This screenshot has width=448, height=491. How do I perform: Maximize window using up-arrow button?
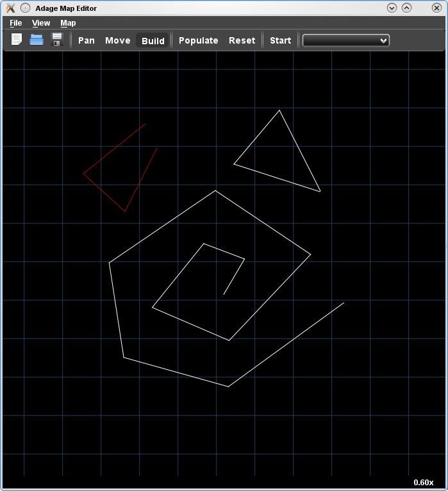tap(406, 8)
